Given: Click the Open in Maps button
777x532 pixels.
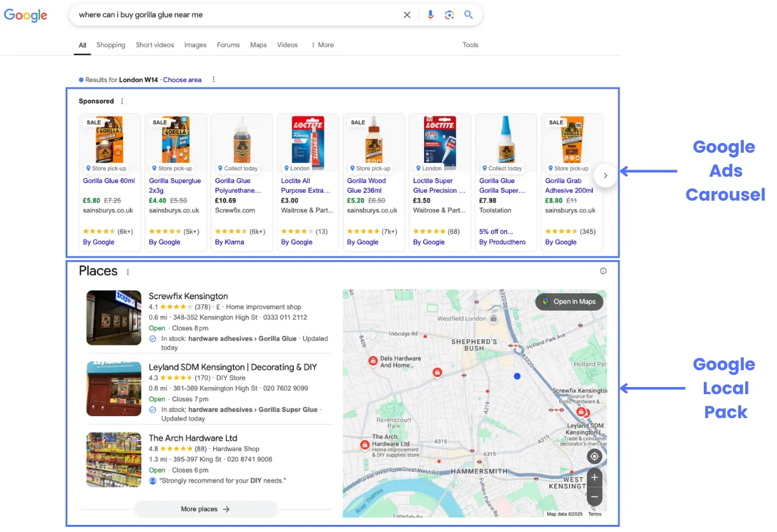Looking at the screenshot, I should coord(569,302).
